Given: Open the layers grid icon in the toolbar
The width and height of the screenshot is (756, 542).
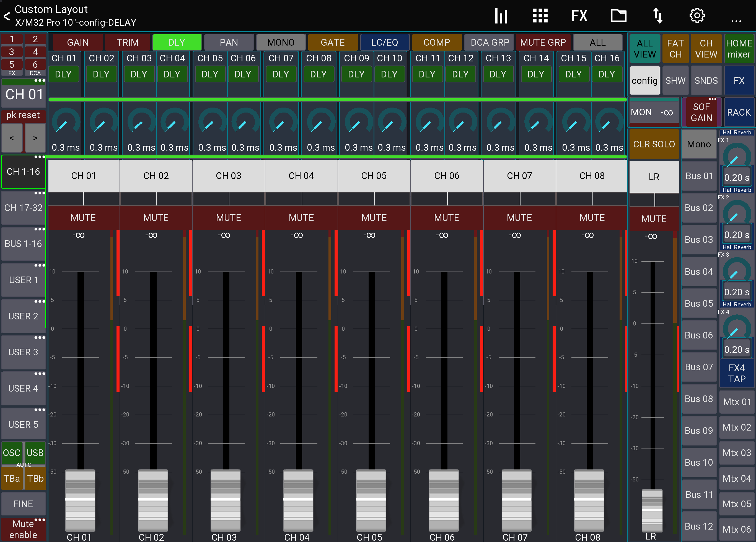Looking at the screenshot, I should click(540, 15).
